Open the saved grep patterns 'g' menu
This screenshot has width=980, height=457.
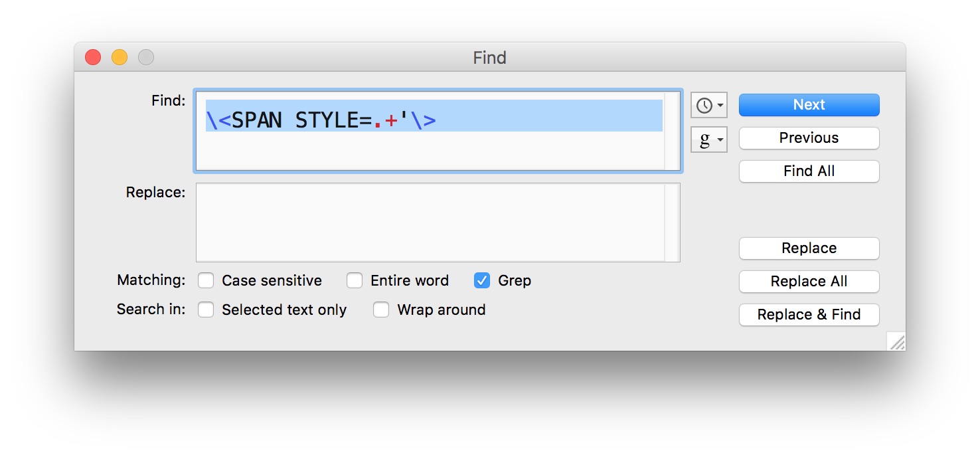709,139
